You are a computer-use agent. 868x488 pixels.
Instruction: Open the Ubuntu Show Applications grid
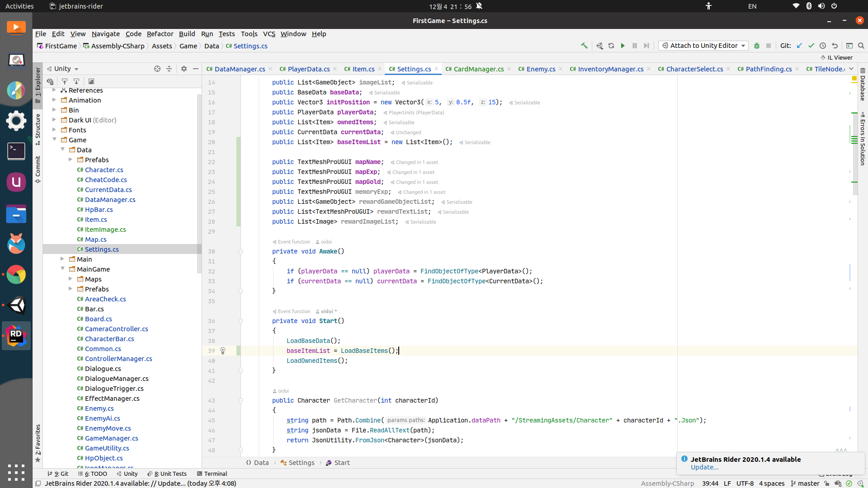16,473
